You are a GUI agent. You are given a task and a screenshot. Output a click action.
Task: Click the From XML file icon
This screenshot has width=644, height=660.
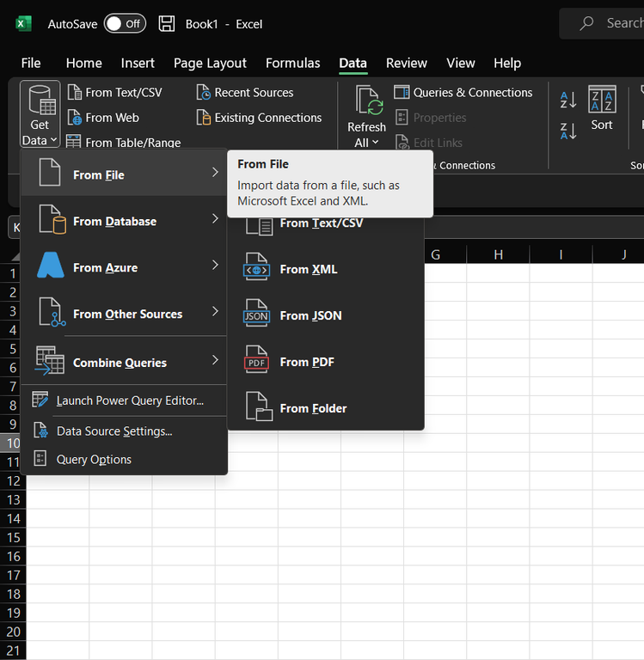coord(257,269)
